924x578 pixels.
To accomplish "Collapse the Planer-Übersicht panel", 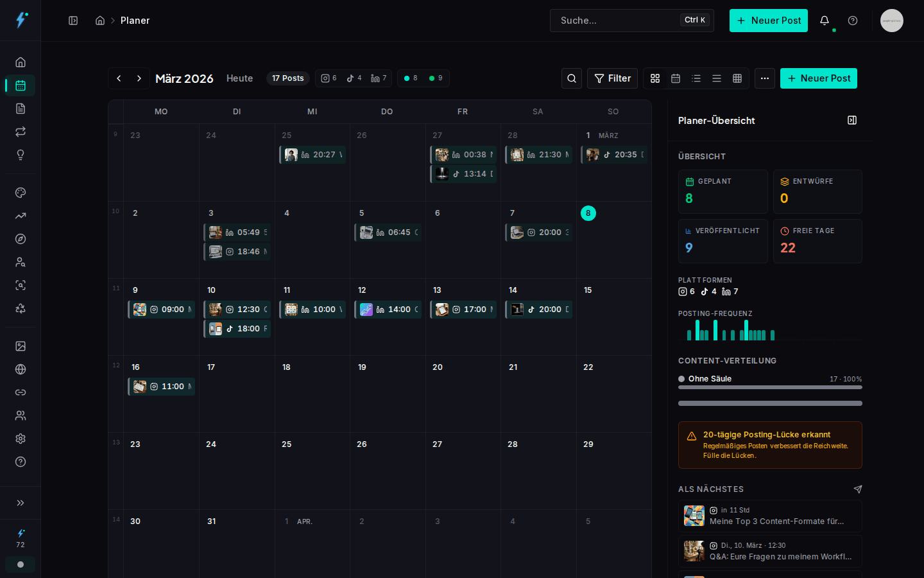I will pos(852,120).
